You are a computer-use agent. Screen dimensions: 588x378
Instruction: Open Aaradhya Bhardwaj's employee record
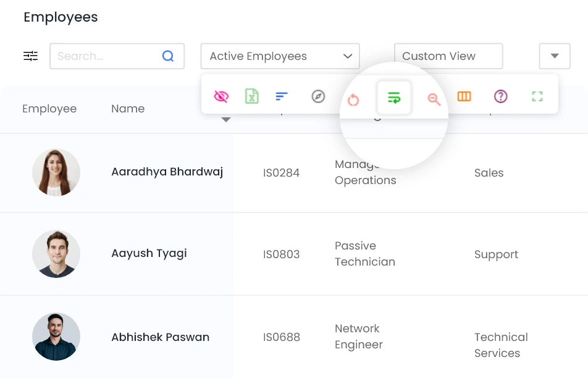tap(167, 172)
